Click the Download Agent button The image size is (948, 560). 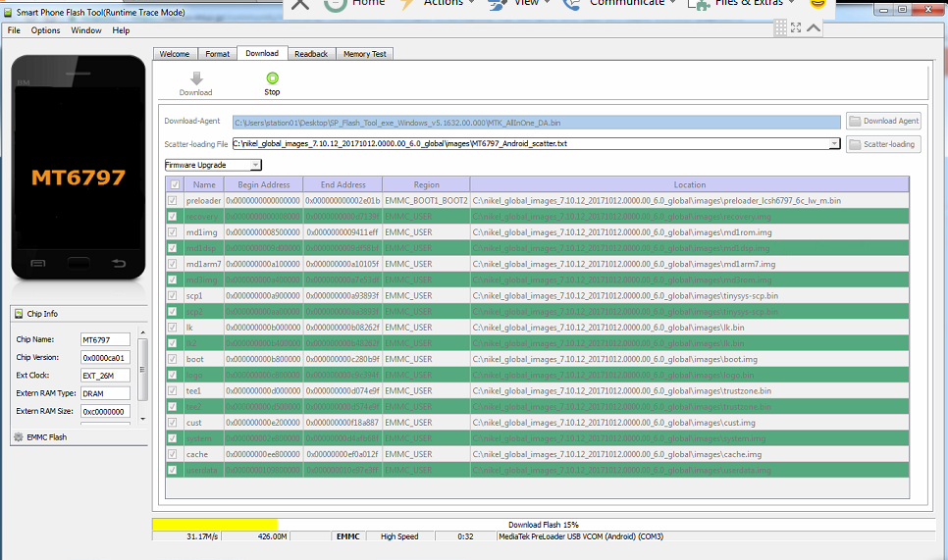pos(883,122)
